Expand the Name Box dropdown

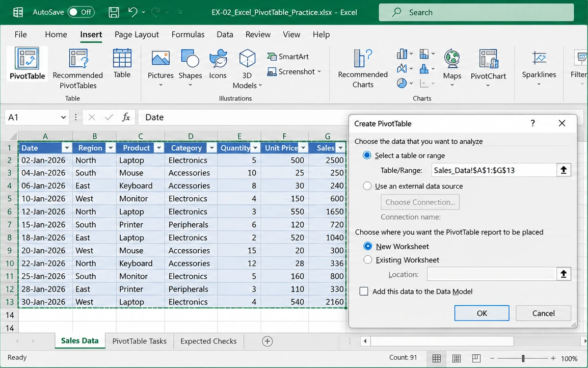click(63, 117)
